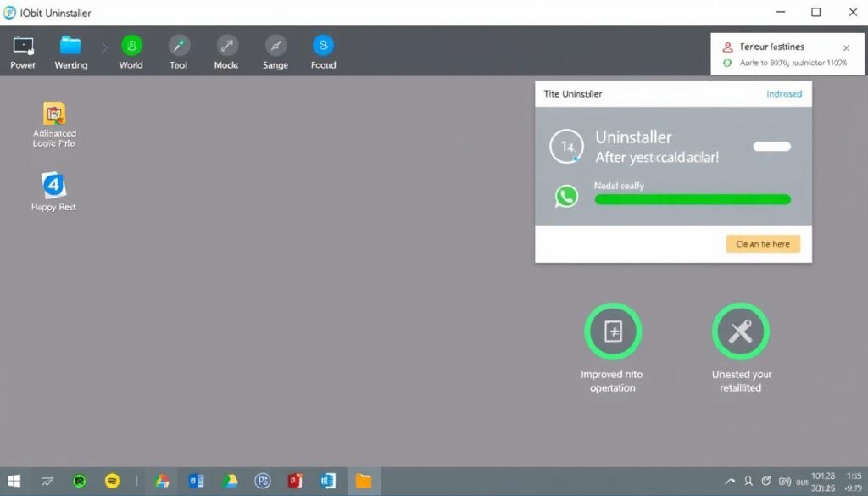868x496 pixels.
Task: Open the Werting folder icon
Action: click(x=71, y=46)
